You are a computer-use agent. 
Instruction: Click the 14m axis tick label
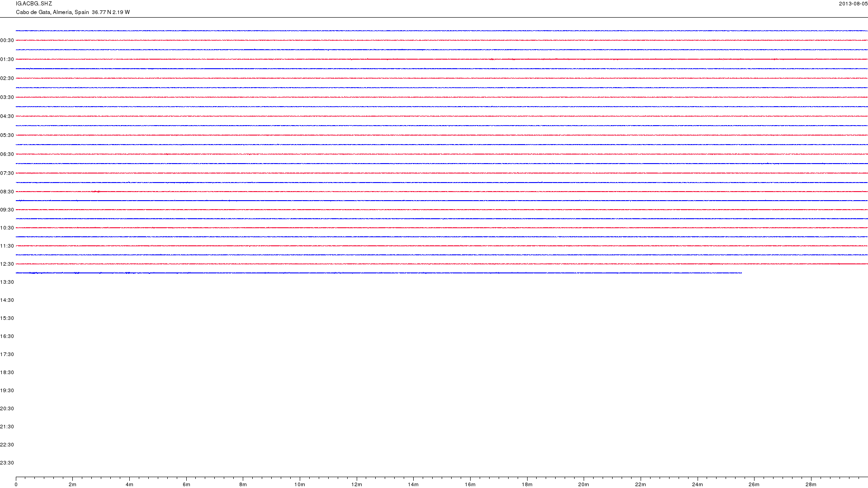(x=413, y=485)
